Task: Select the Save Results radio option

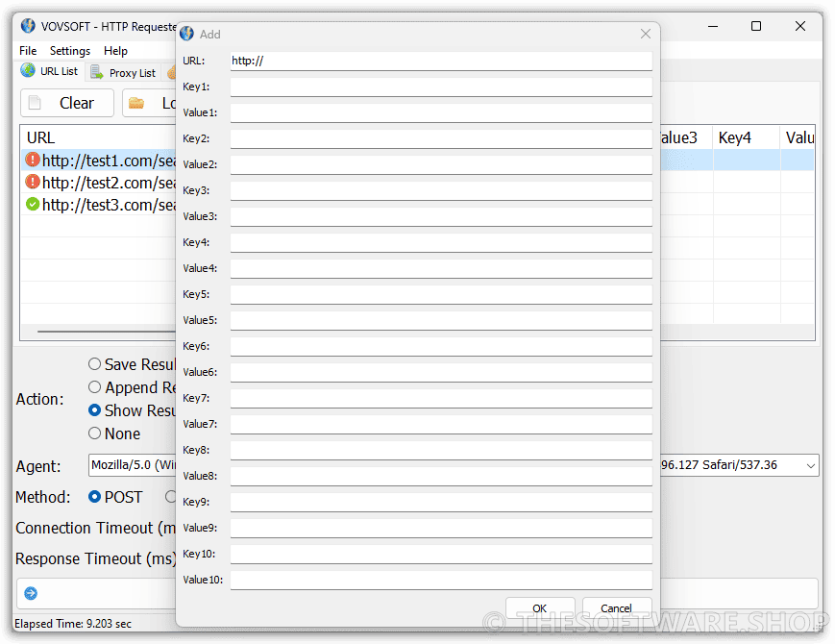Action: pyautogui.click(x=94, y=364)
